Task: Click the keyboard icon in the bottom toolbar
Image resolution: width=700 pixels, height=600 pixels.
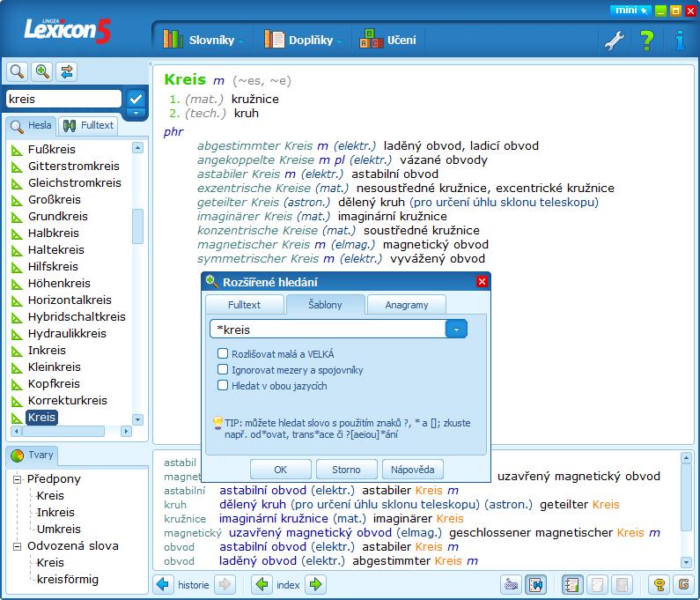Action: click(x=511, y=584)
